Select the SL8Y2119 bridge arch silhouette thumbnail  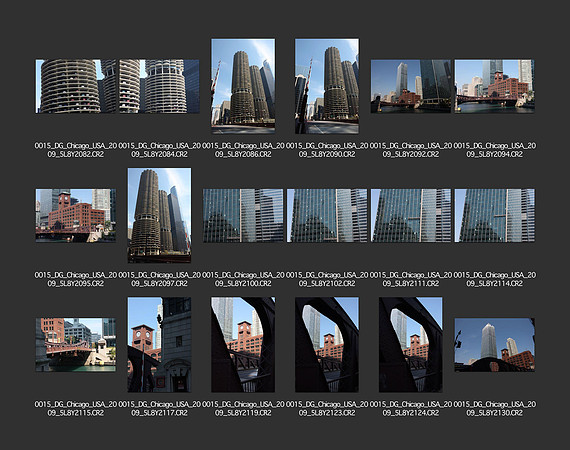pos(243,345)
